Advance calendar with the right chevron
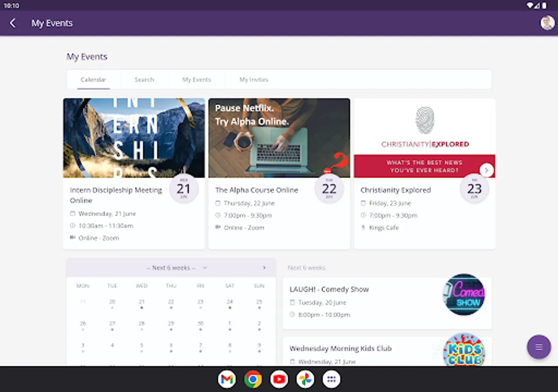Viewport: 558px width, 392px height. pos(264,268)
